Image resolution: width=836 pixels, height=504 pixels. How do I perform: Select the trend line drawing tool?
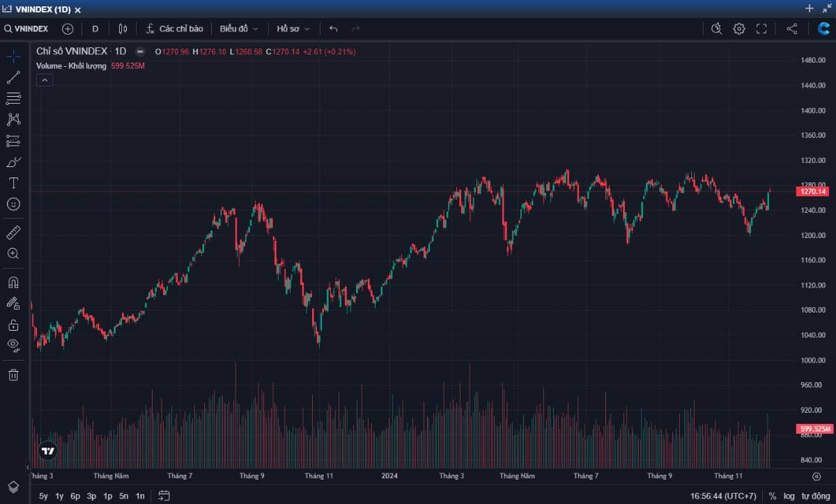(x=13, y=77)
